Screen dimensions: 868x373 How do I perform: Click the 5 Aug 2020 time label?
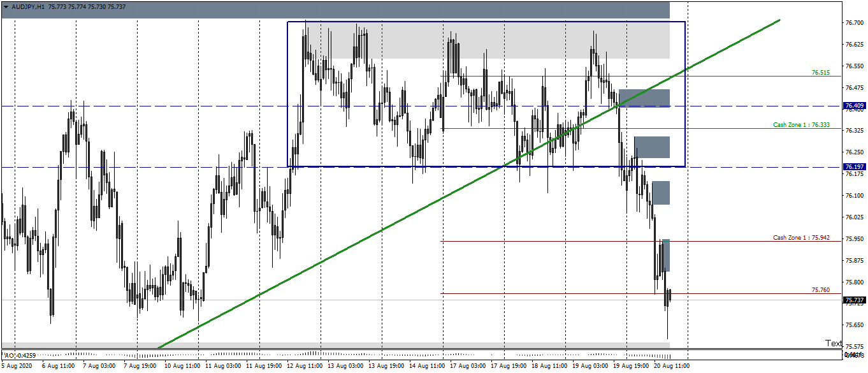click(17, 367)
